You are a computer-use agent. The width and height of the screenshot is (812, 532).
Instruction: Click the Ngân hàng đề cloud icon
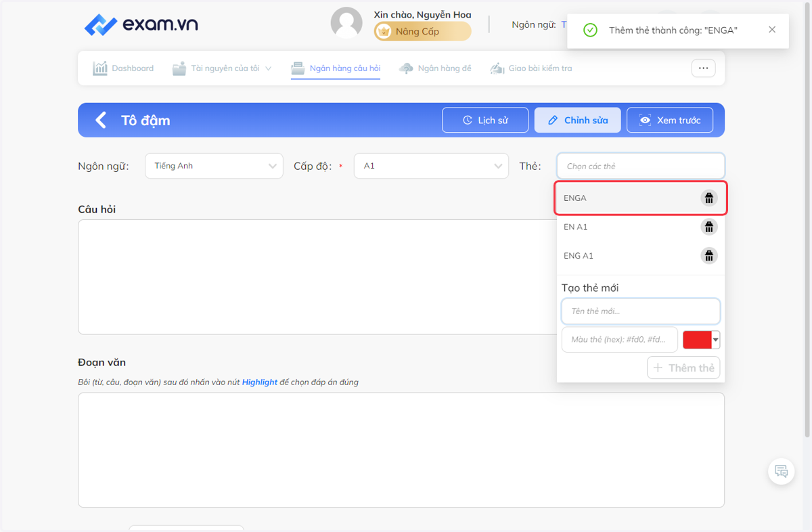406,68
